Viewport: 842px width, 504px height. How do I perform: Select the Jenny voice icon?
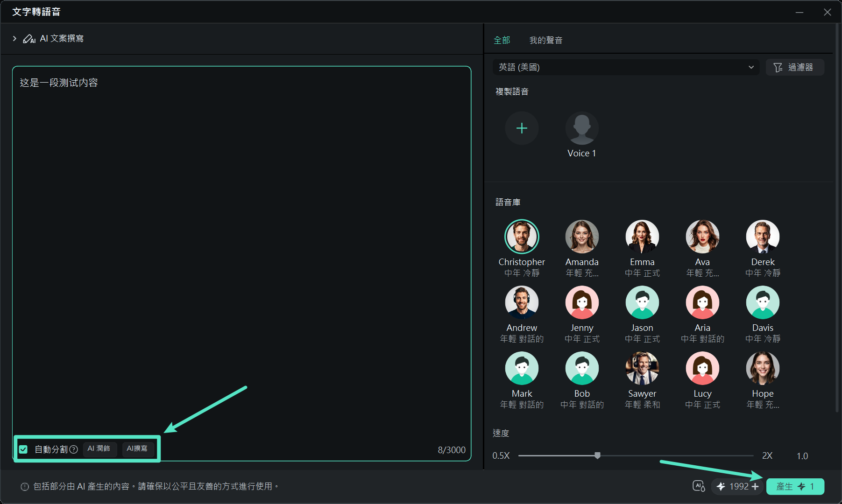click(582, 302)
